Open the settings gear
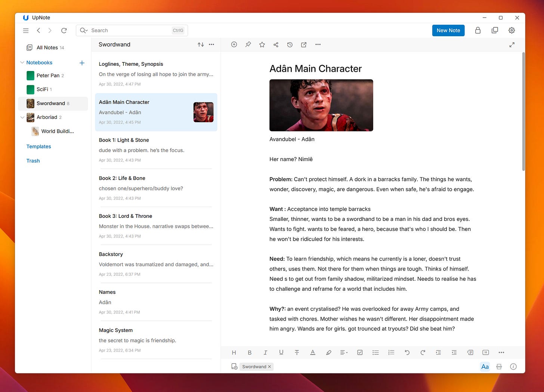This screenshot has height=392, width=544. click(x=512, y=31)
